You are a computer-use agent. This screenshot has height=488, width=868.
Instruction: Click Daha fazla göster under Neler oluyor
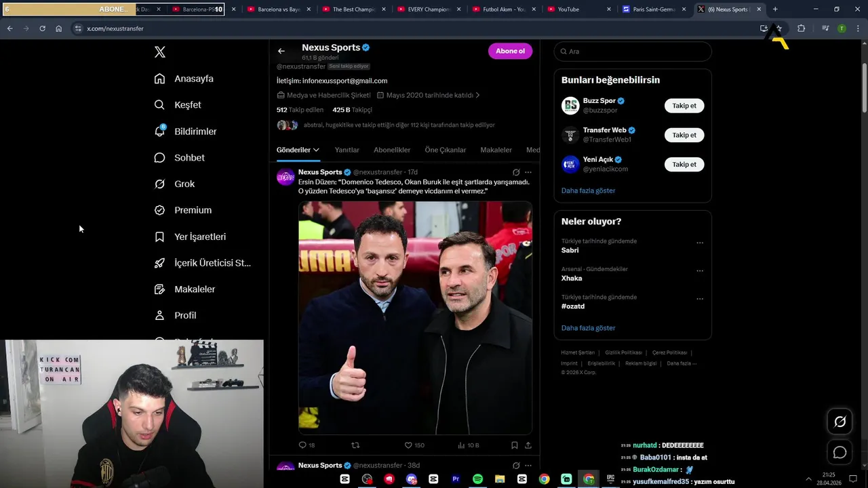tap(588, 328)
